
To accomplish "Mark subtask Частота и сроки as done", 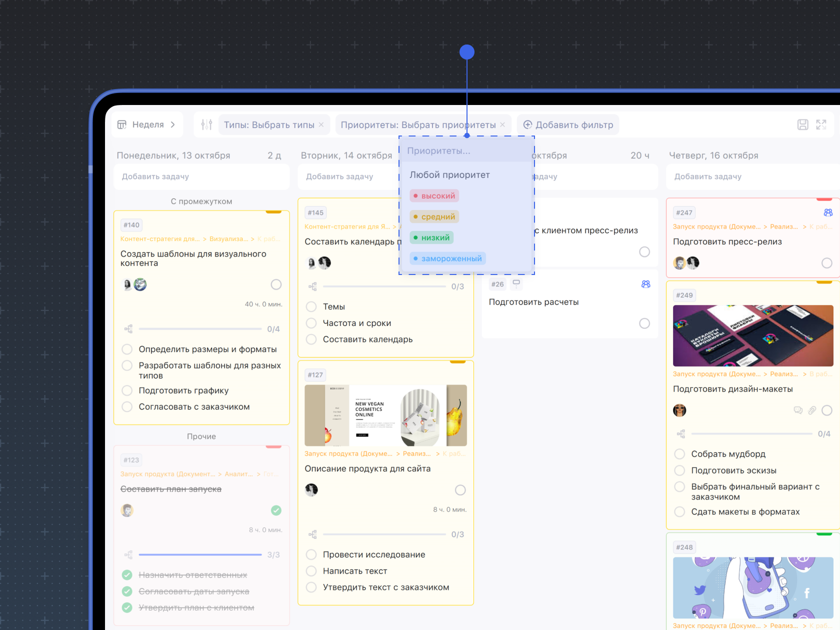I will click(x=311, y=323).
